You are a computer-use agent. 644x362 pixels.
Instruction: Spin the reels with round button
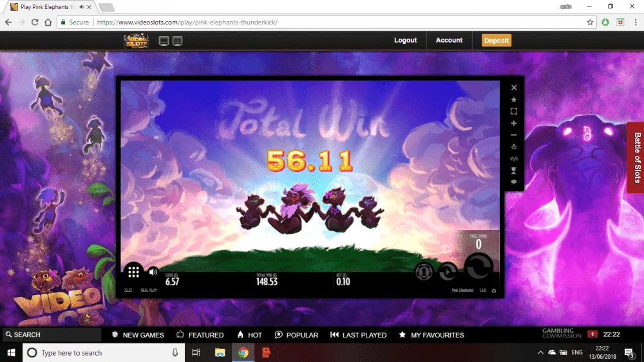[478, 267]
